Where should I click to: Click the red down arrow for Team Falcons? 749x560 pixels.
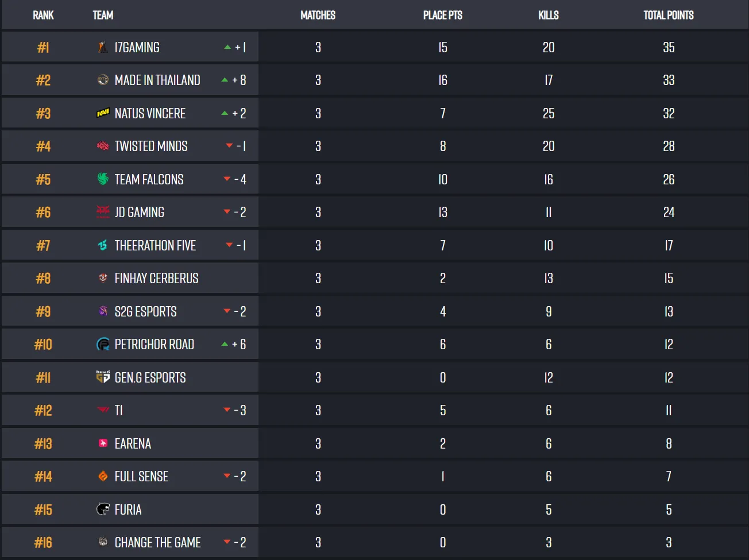(x=227, y=179)
